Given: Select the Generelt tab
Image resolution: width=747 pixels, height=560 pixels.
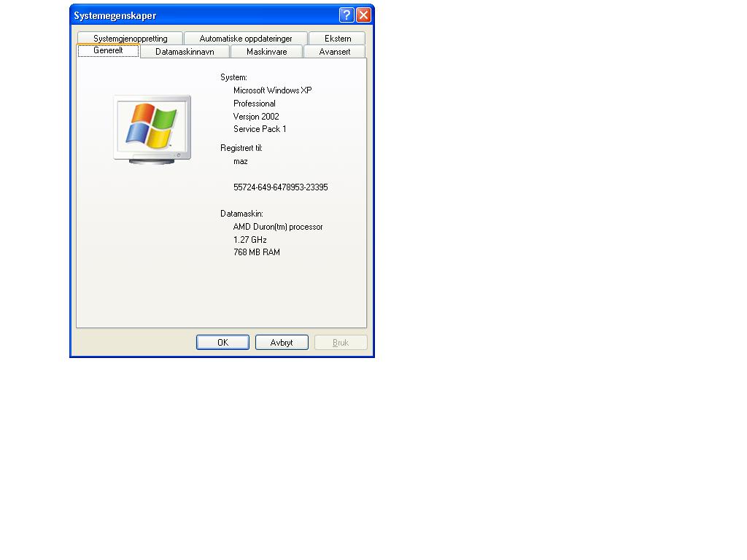Looking at the screenshot, I should tap(108, 50).
